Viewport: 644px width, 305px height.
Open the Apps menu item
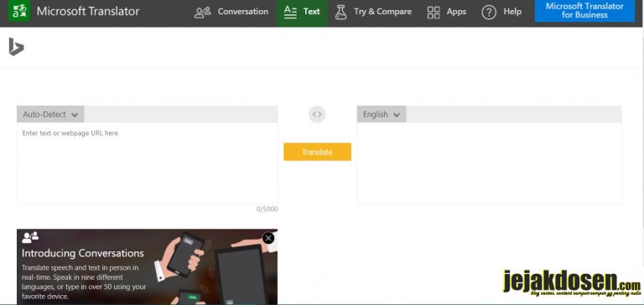(446, 12)
